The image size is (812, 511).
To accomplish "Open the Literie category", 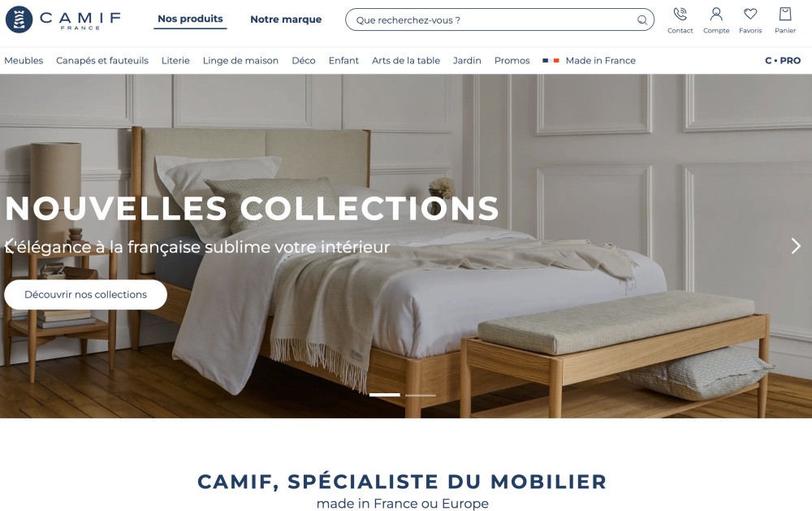I will pyautogui.click(x=175, y=61).
